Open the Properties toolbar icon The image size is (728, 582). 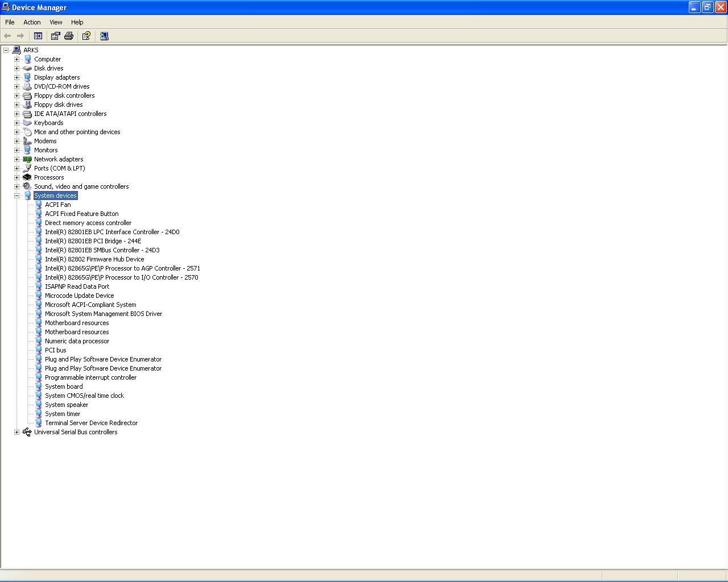[55, 36]
